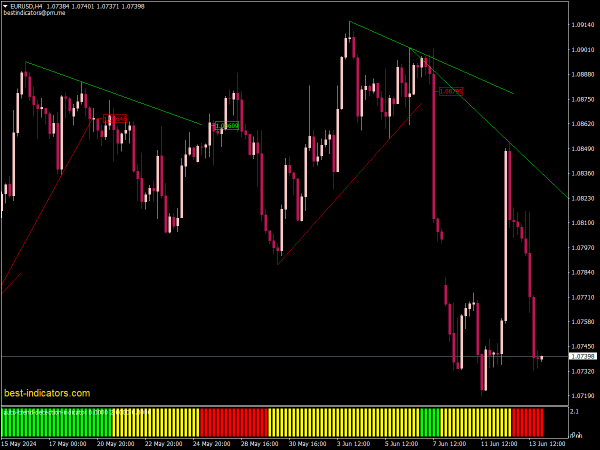
Task: Click the bestindicators@pm.me label
Action: pyautogui.click(x=34, y=13)
